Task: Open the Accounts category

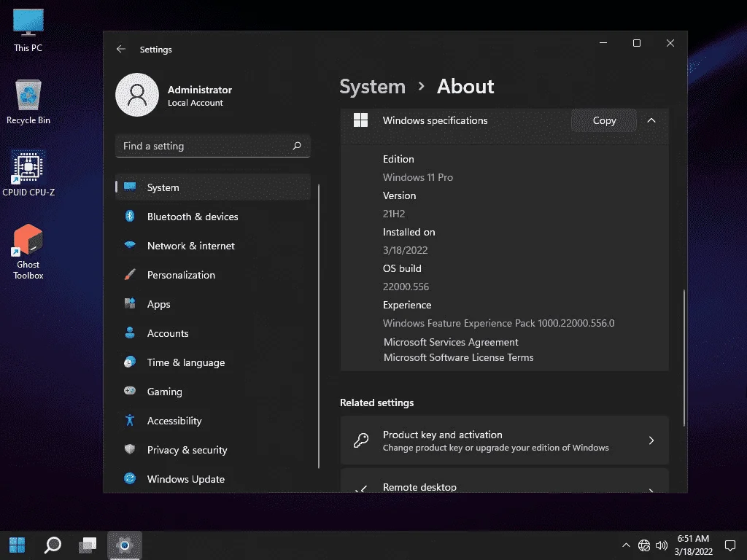Action: [x=213, y=332]
